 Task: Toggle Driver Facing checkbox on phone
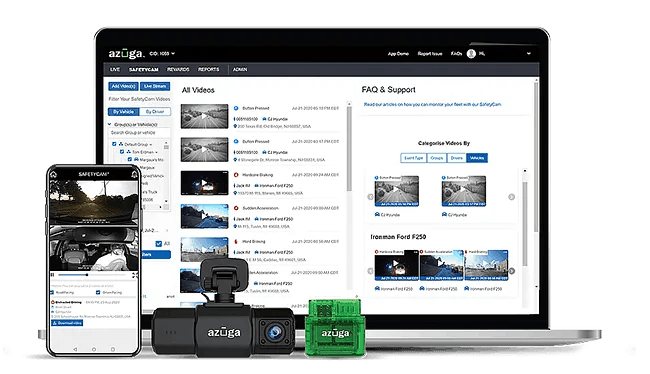(98, 293)
